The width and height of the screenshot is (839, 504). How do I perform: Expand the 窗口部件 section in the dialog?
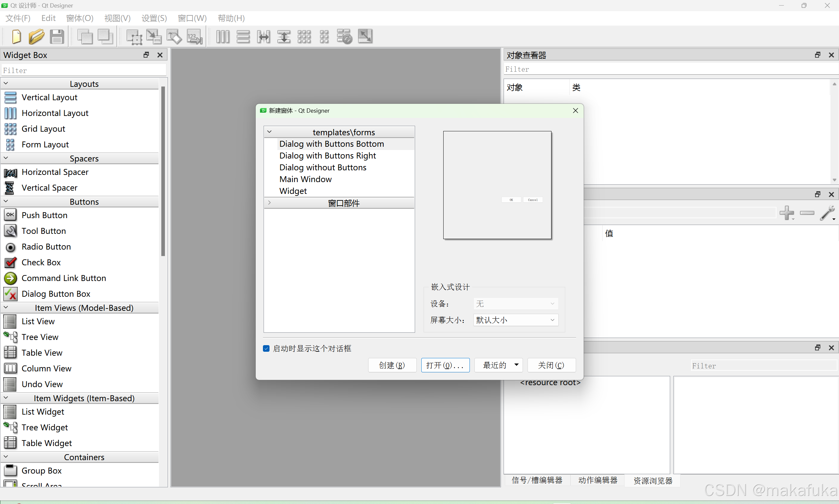pos(270,203)
